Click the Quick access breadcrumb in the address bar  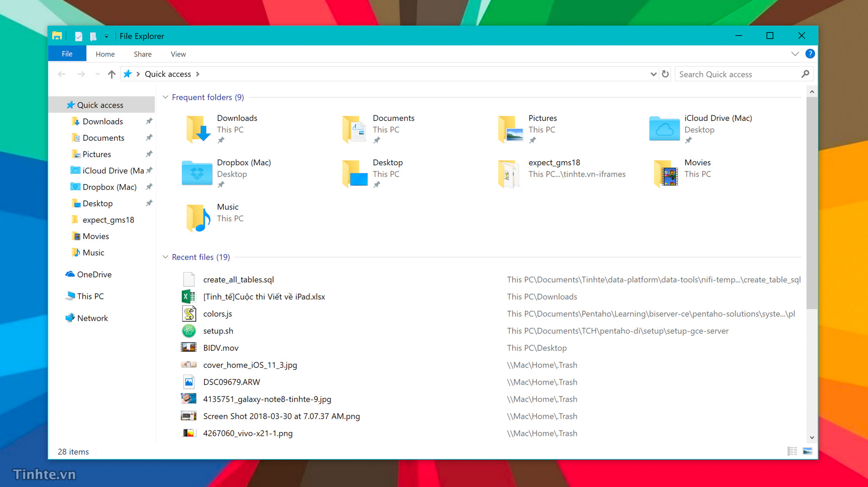(x=168, y=74)
